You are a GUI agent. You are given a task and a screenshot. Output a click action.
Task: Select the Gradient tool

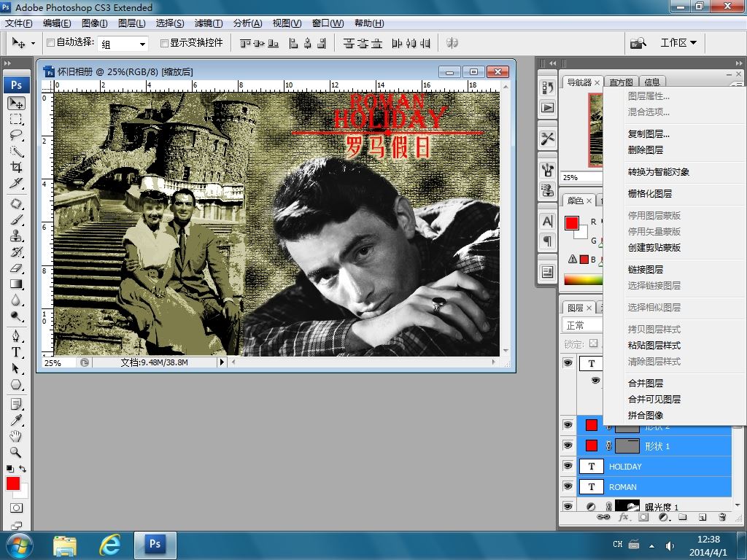(x=16, y=284)
